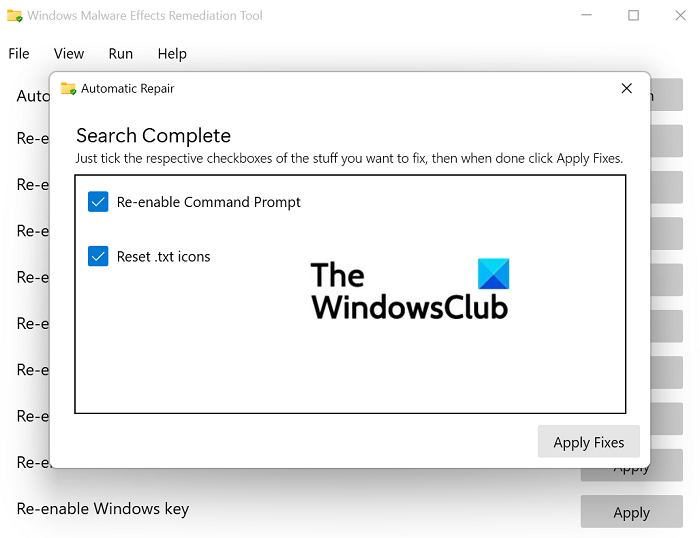The width and height of the screenshot is (700, 538).
Task: Maximize the Malware Effects Remediation Tool window
Action: click(633, 15)
